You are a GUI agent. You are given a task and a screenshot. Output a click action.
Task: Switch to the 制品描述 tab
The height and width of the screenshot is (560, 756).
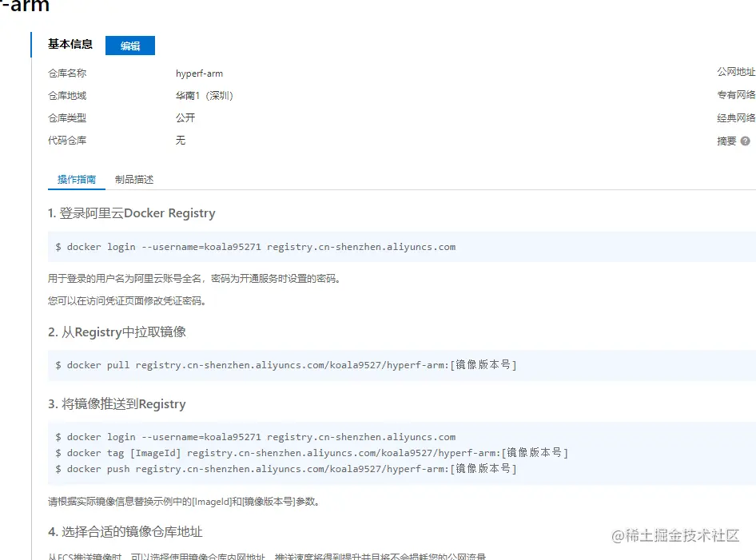(134, 179)
